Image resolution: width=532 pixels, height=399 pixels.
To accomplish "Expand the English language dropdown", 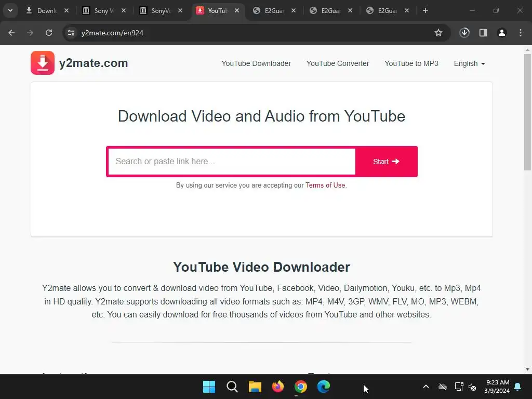I will click(x=470, y=64).
